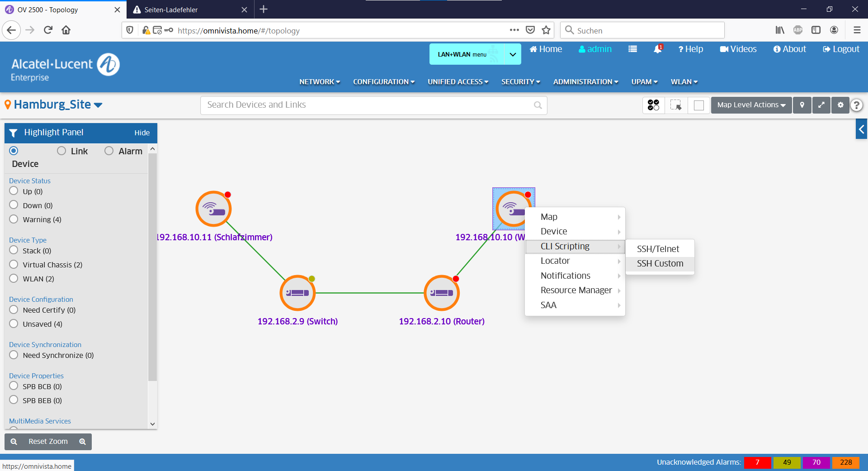Click the location pin toolbar button
This screenshot has width=868, height=471.
pyautogui.click(x=802, y=105)
